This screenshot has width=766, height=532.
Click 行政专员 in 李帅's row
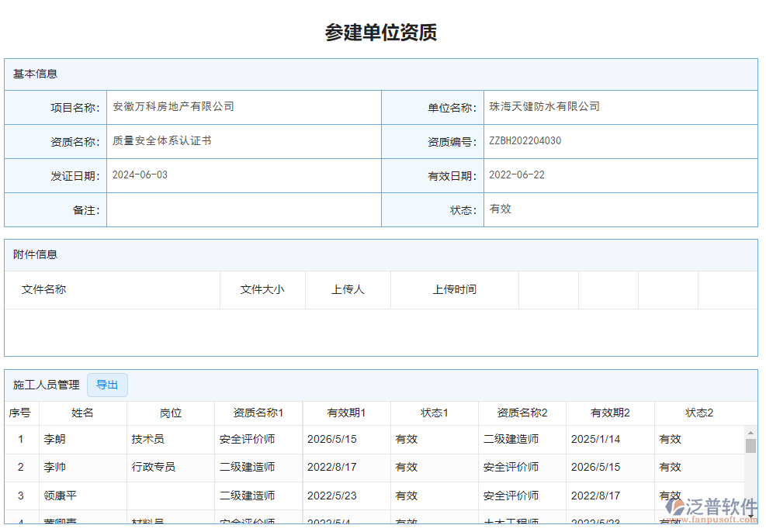pos(153,467)
